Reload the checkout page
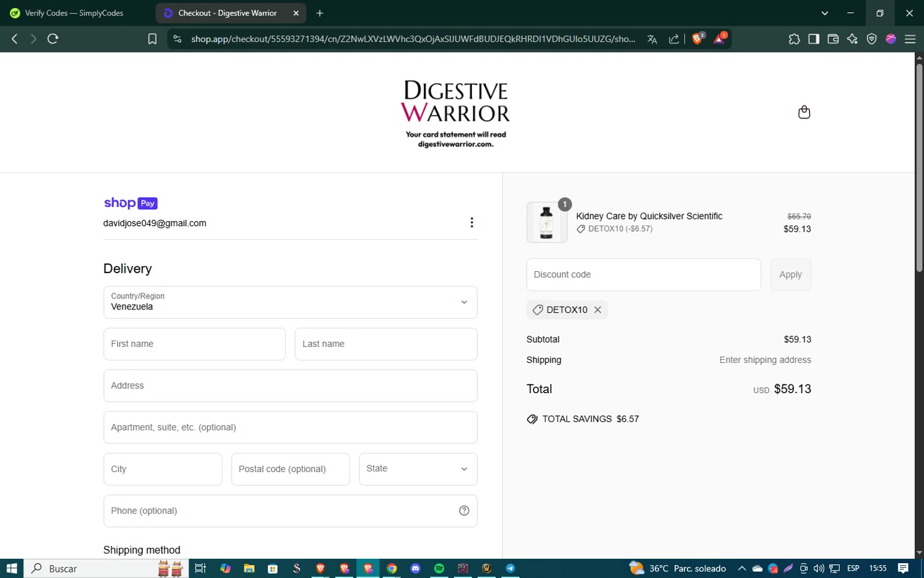This screenshot has height=578, width=924. click(53, 39)
